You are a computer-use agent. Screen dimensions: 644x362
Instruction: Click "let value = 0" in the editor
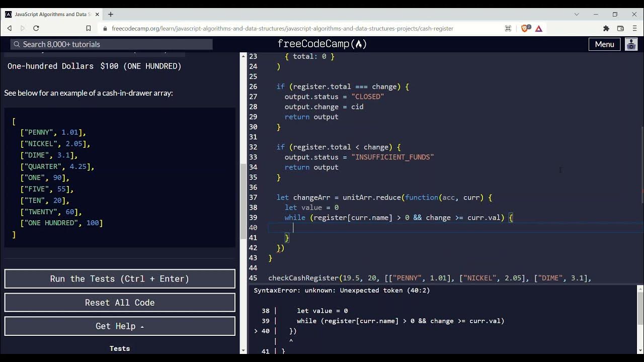coord(311,208)
